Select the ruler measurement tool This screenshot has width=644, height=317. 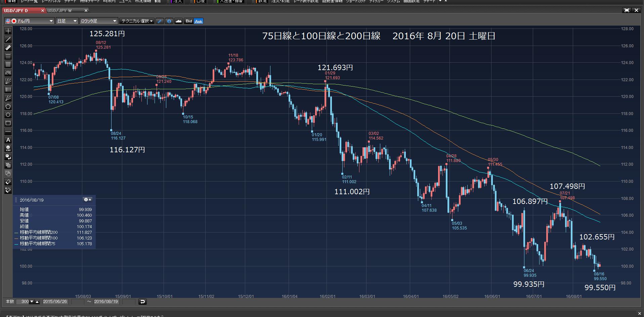point(8,48)
